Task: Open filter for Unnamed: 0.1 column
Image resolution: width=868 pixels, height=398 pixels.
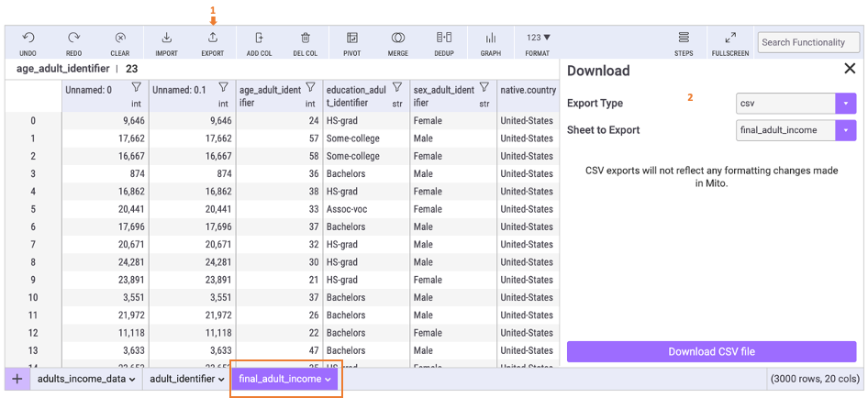Action: tap(223, 87)
